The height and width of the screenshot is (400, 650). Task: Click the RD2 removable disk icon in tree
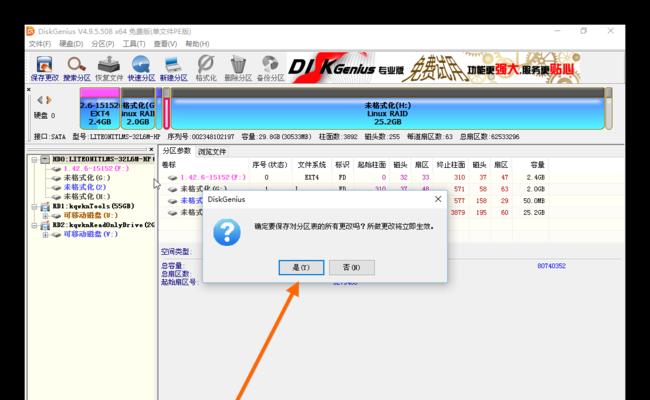point(45,225)
